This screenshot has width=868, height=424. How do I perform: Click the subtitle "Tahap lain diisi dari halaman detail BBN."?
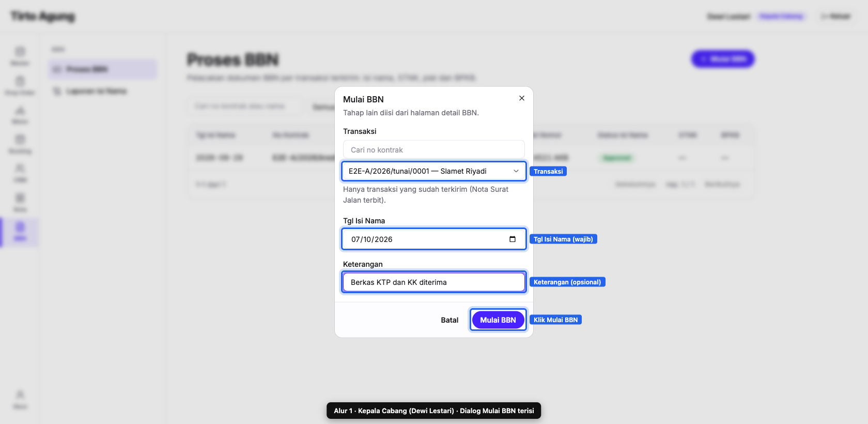pyautogui.click(x=411, y=113)
